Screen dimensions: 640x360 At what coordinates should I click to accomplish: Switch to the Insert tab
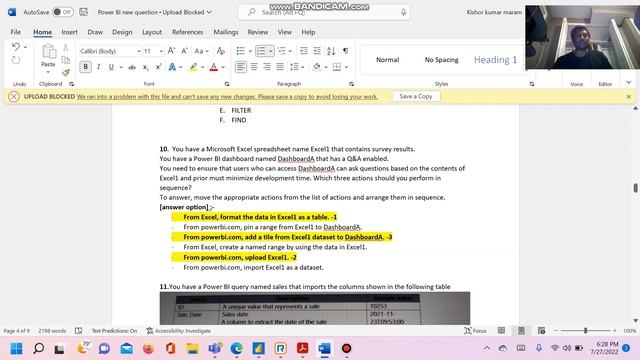click(69, 32)
